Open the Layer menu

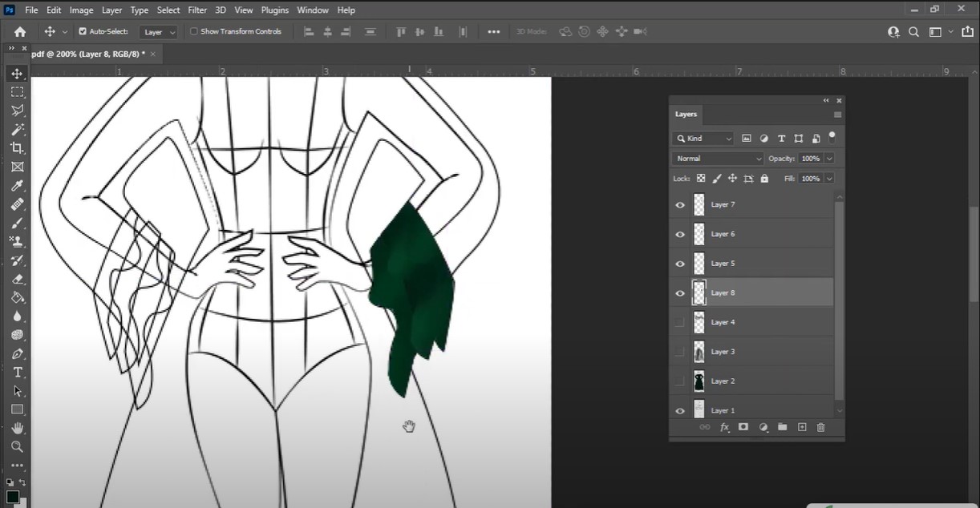(x=112, y=10)
